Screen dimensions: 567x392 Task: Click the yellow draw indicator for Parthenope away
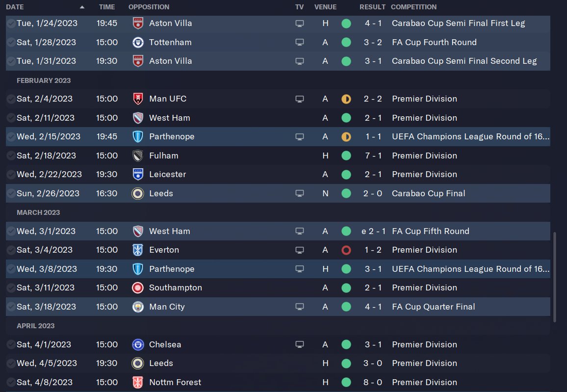(x=346, y=137)
